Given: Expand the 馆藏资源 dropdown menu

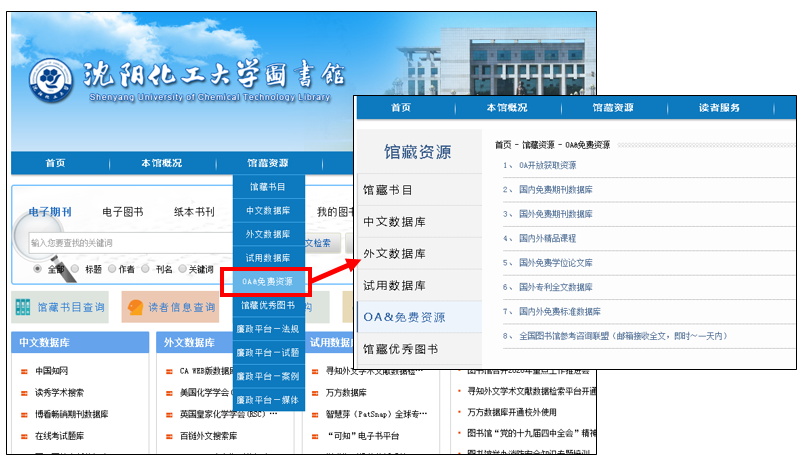Looking at the screenshot, I should pos(267,163).
